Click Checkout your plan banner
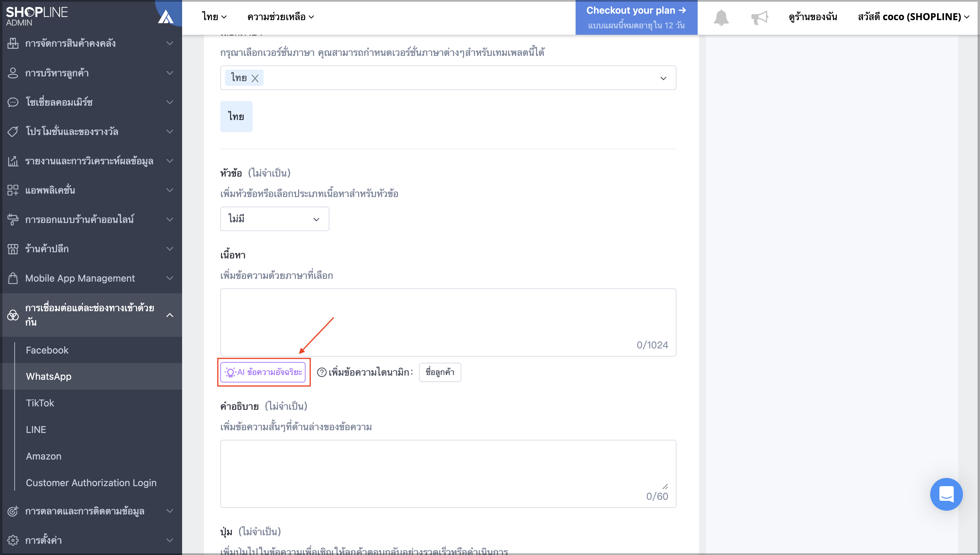Image resolution: width=980 pixels, height=555 pixels. pyautogui.click(x=636, y=17)
